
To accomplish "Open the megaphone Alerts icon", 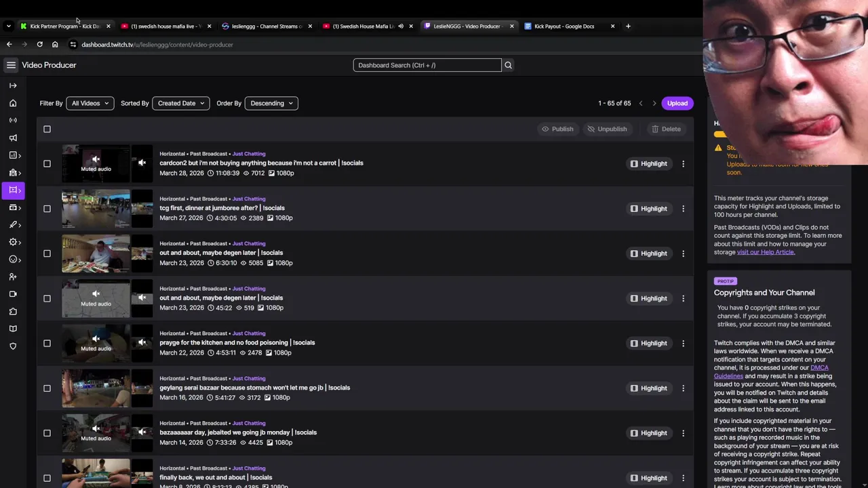I will 13,138.
